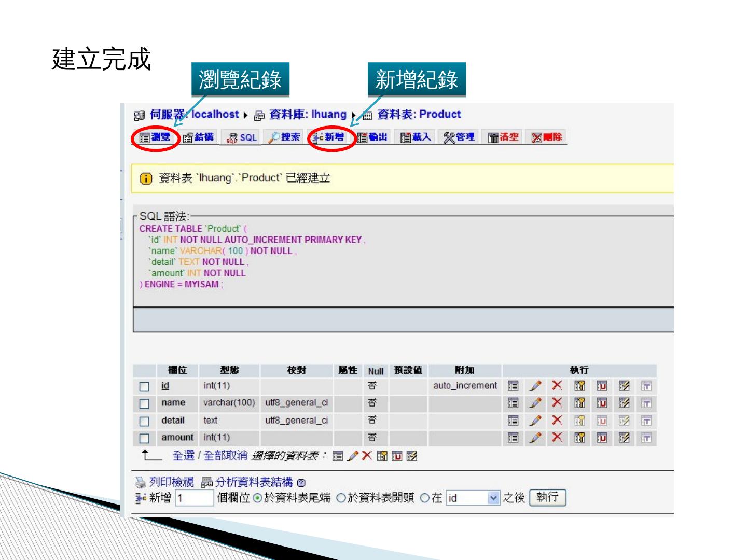Screen dimensions: 747x560
Task: Edit the amount field with its pencil icon
Action: pyautogui.click(x=535, y=438)
